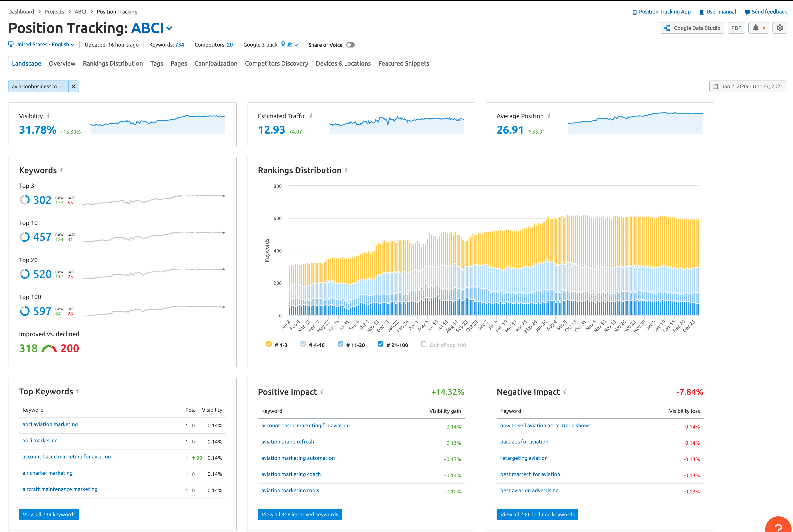
Task: Click the Google Data Studio button
Action: tap(691, 28)
